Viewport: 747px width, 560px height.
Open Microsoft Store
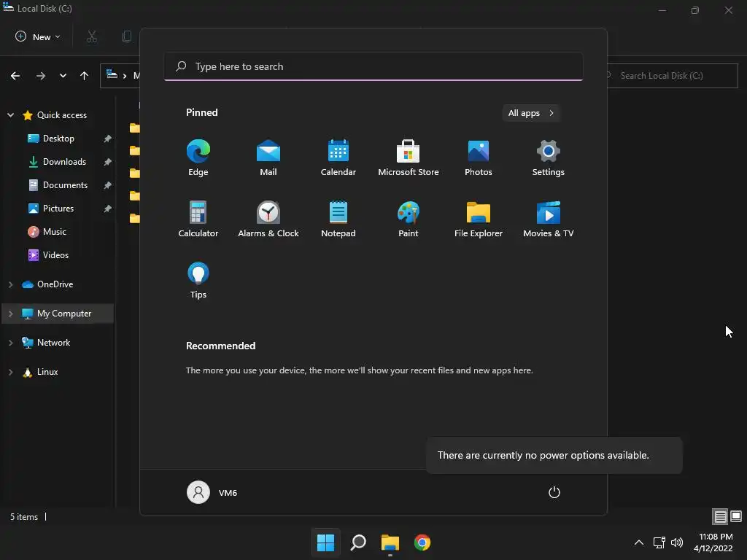tap(409, 158)
